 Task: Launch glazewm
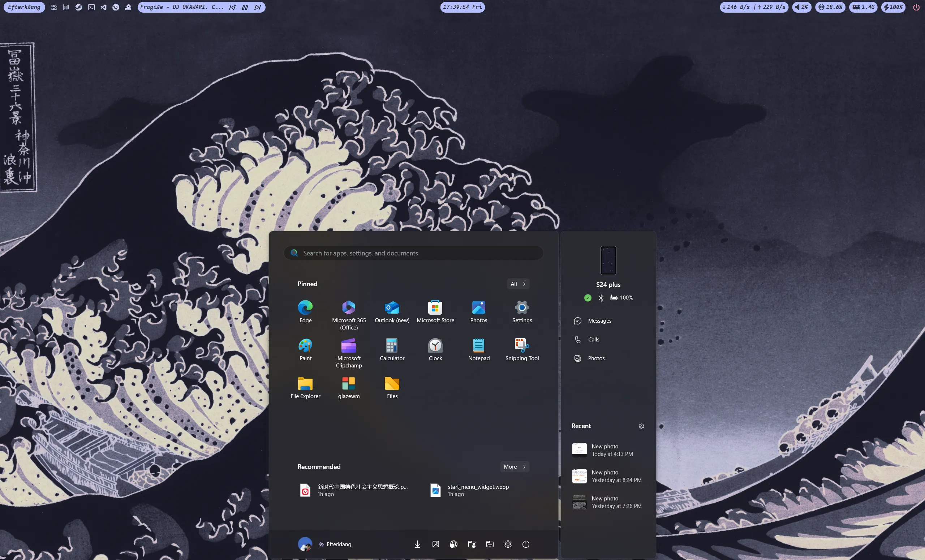349,387
